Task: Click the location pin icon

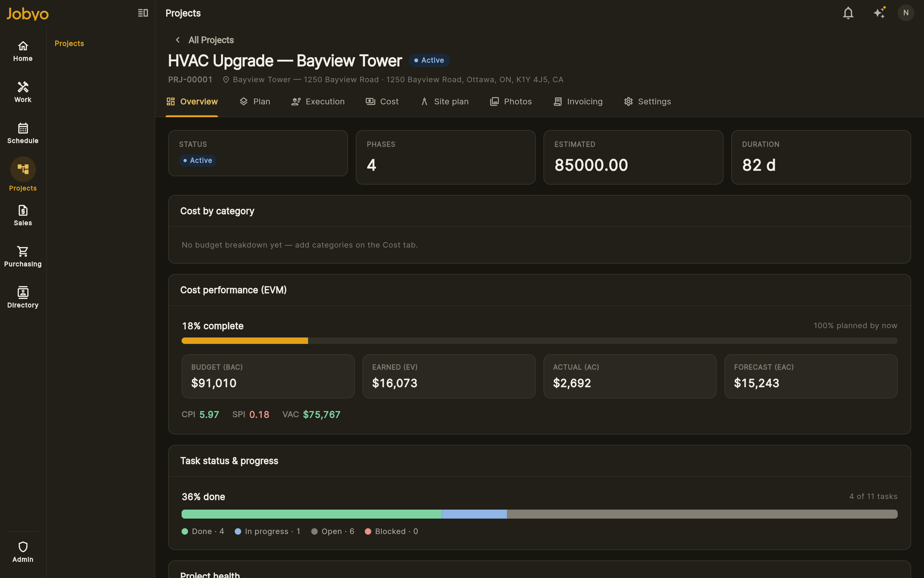Action: click(x=226, y=80)
